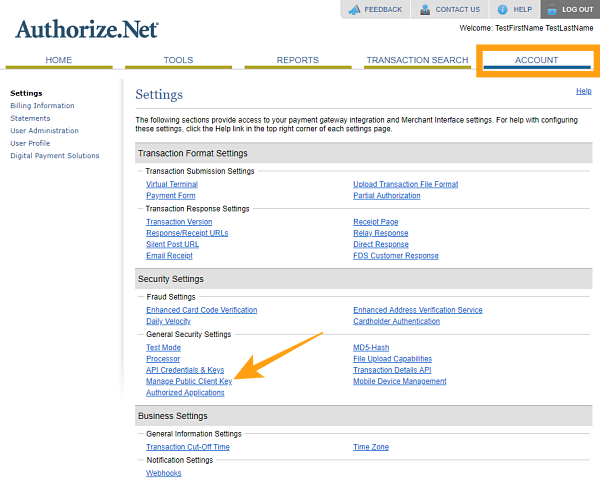Click the Business Settings section header
This screenshot has width=600, height=499.
[x=364, y=416]
